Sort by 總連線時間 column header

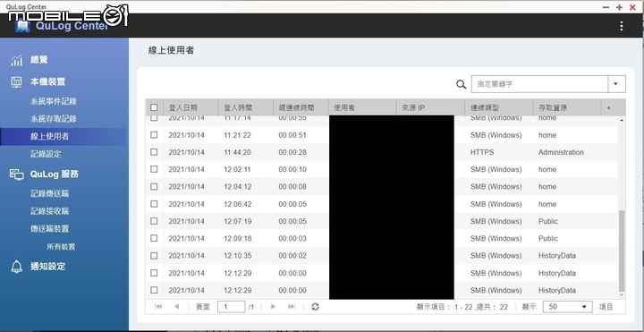coord(301,107)
